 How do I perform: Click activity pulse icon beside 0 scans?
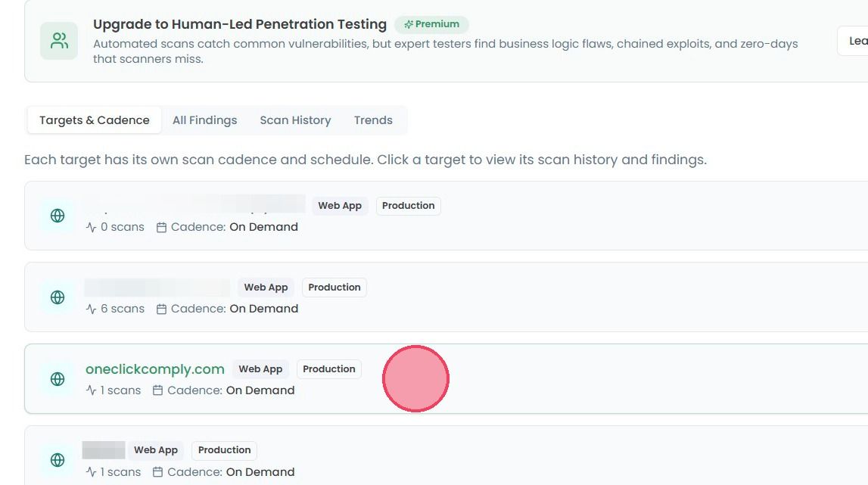coord(92,227)
